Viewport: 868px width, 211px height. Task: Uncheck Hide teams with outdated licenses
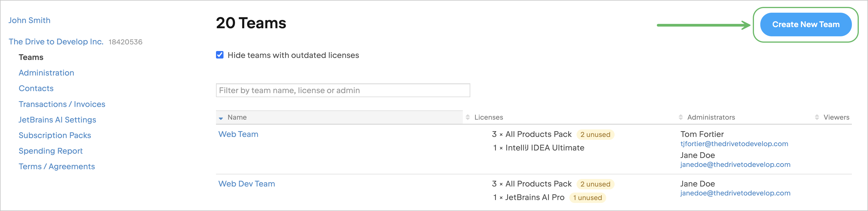[x=220, y=55]
